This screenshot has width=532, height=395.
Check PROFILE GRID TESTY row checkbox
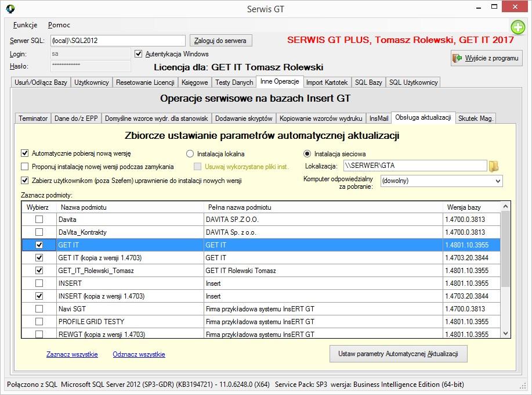[x=39, y=321]
